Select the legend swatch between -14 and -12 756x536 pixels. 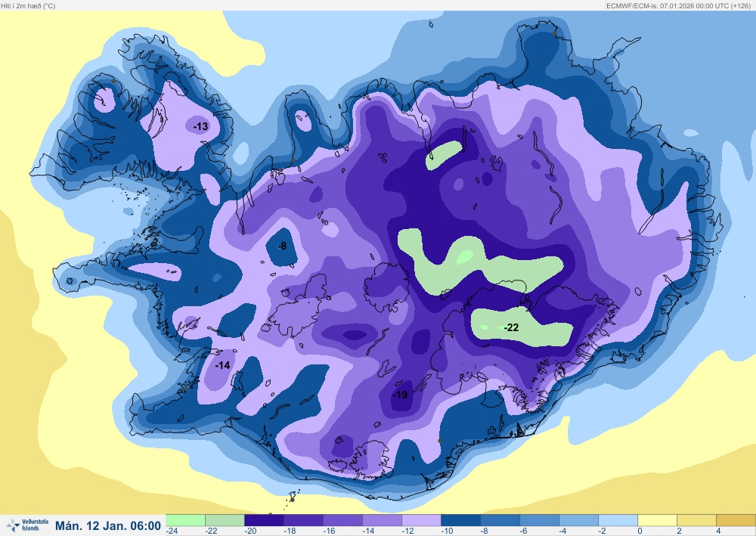click(383, 520)
